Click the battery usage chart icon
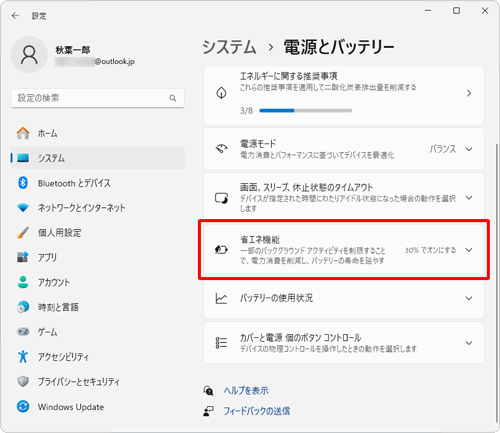This screenshot has width=500, height=433. (x=221, y=298)
